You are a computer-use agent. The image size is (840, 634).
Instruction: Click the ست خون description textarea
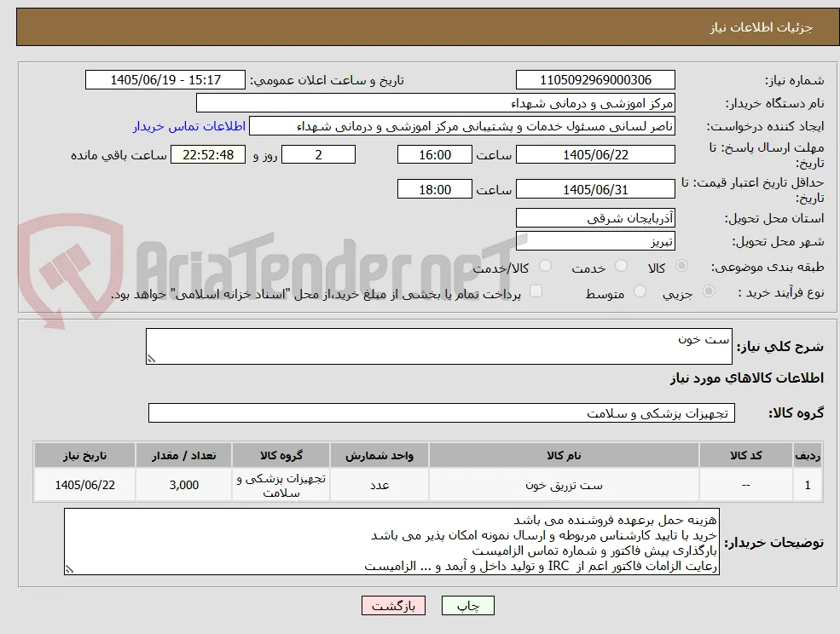point(438,347)
